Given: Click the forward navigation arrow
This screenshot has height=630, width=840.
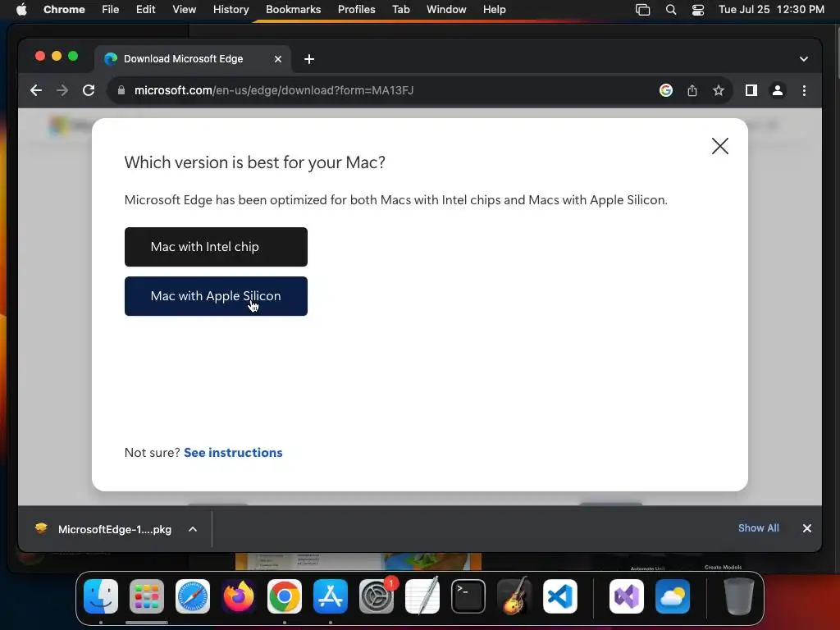Looking at the screenshot, I should pos(62,90).
